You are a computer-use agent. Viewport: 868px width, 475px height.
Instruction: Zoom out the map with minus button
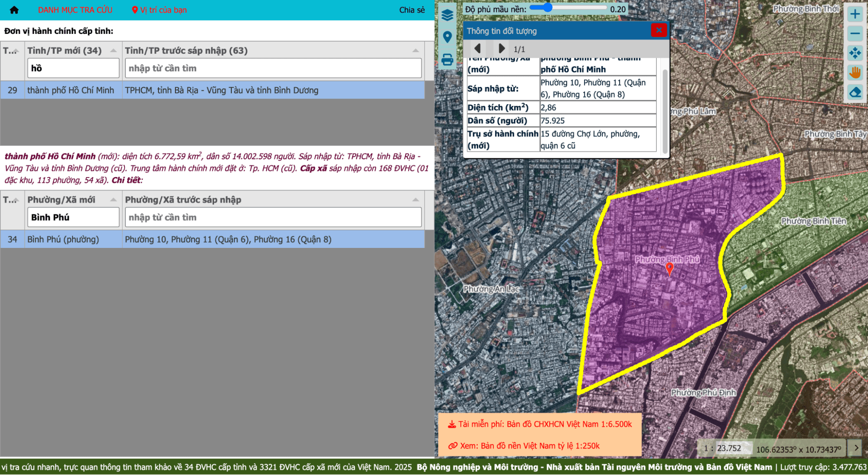click(855, 33)
